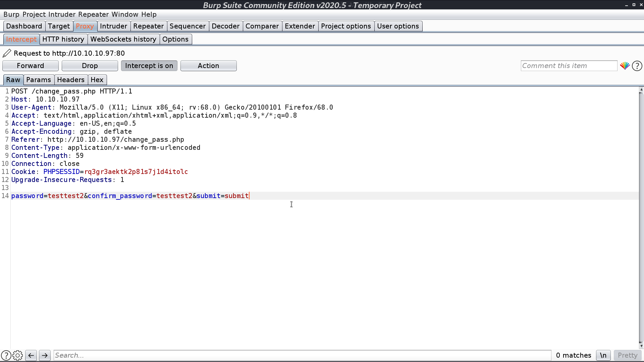Image resolution: width=644 pixels, height=362 pixels.
Task: Open the HTTP history sub-tab
Action: coord(63,39)
